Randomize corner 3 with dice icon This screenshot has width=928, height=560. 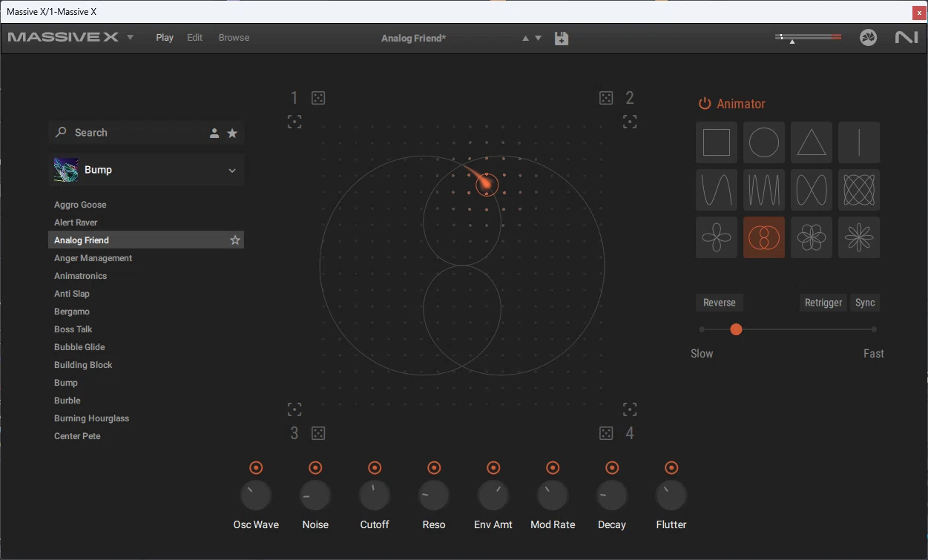(x=318, y=433)
